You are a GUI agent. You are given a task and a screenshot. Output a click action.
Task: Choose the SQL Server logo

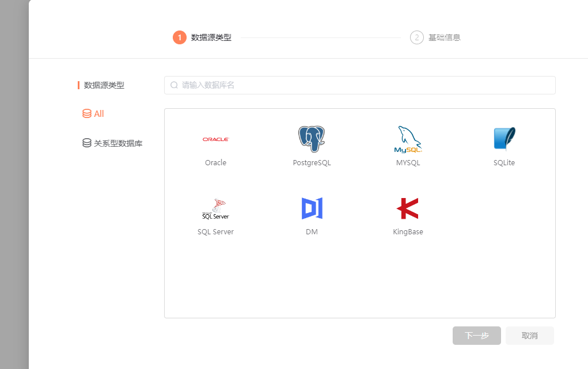(215, 208)
